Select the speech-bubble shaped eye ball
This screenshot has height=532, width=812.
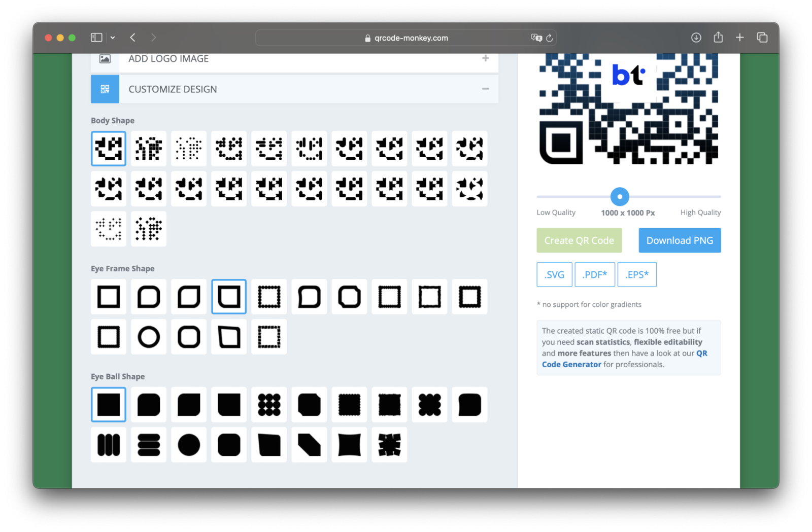point(469,405)
